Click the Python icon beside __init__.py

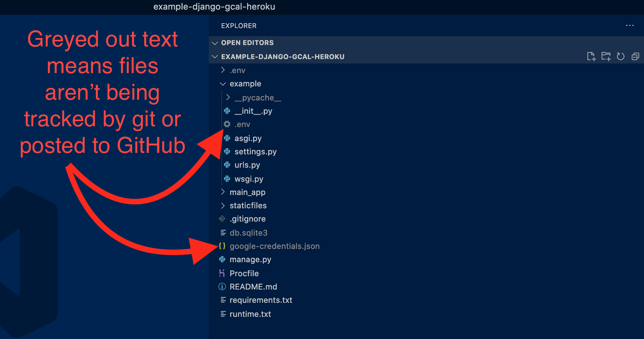click(x=227, y=111)
